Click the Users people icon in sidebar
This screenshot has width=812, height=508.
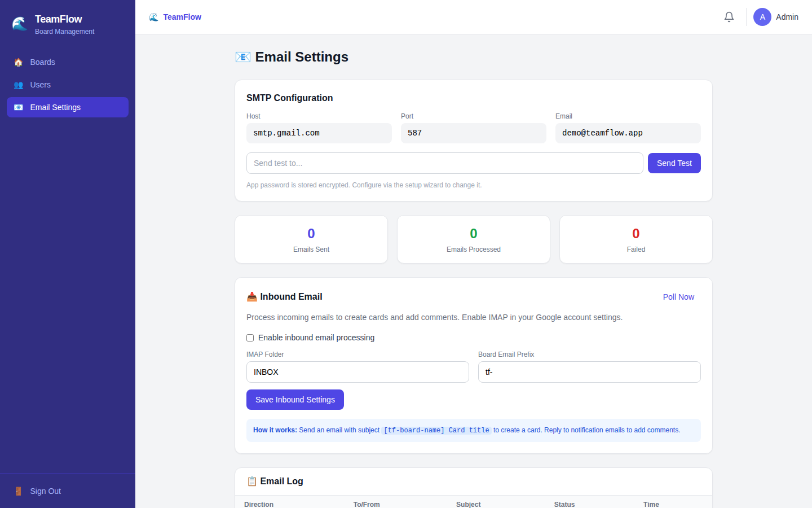18,85
